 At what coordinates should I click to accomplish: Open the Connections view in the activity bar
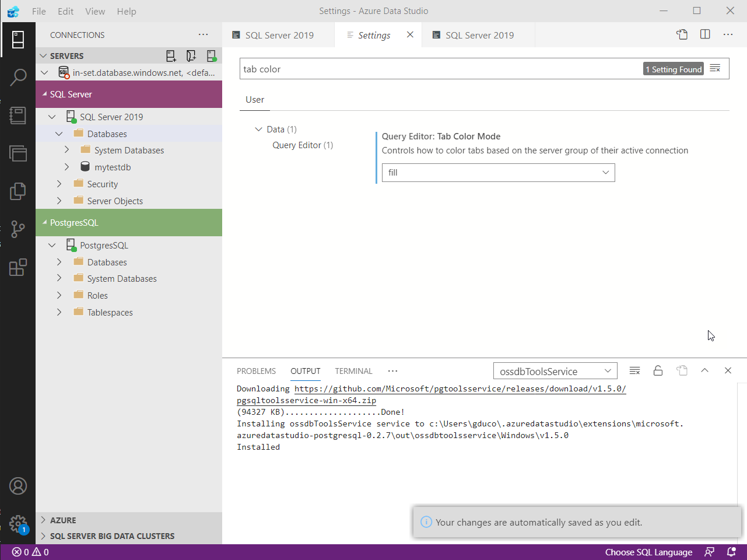(18, 40)
